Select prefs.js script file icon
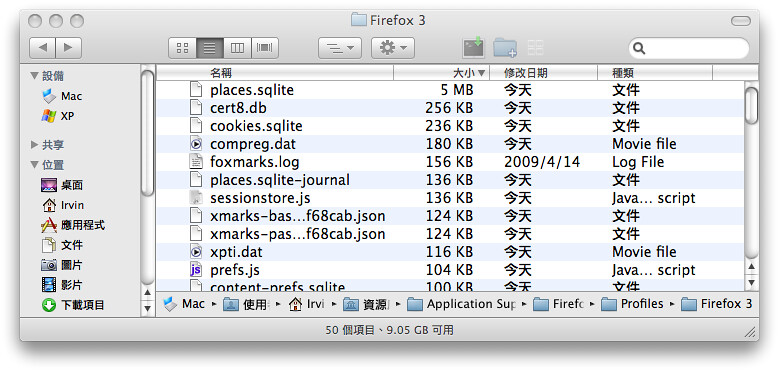Image resolution: width=779 pixels, height=371 pixels. tap(197, 270)
